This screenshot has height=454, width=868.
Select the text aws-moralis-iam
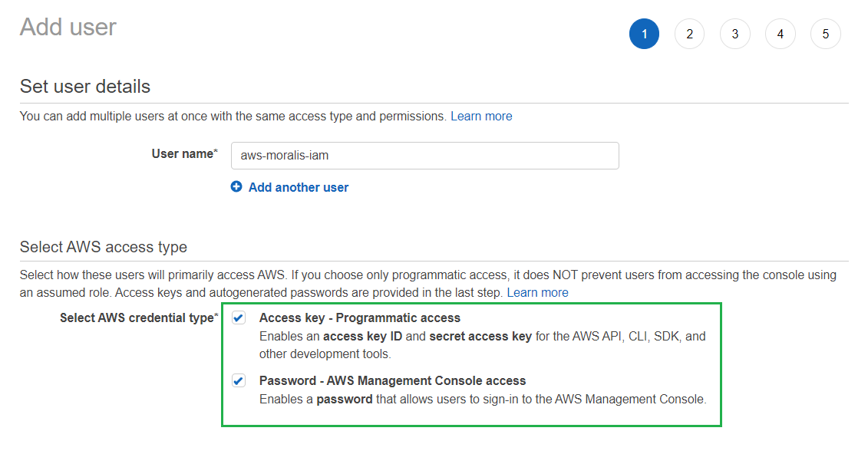tap(284, 155)
